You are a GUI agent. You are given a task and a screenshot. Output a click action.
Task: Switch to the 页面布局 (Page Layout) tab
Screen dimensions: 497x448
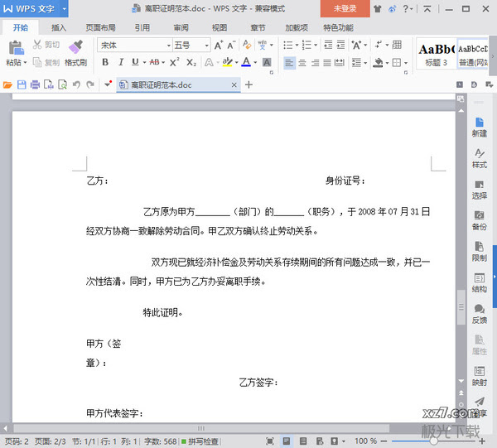(100, 28)
